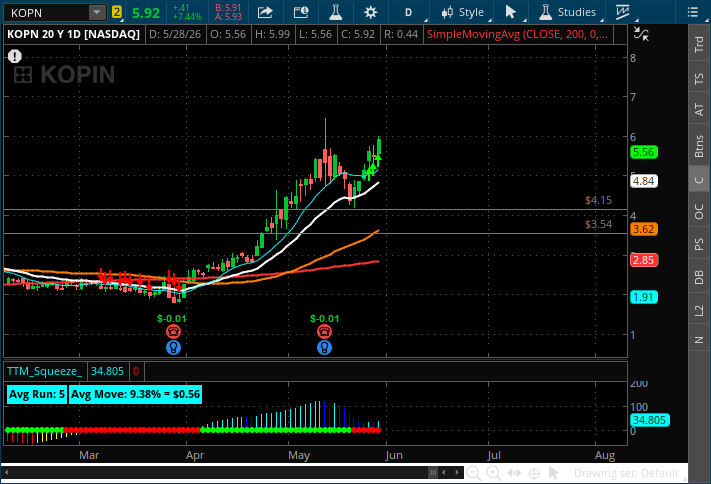Click the yellow symbol link number 2
Viewport: 711px width, 484px height.
click(x=117, y=12)
